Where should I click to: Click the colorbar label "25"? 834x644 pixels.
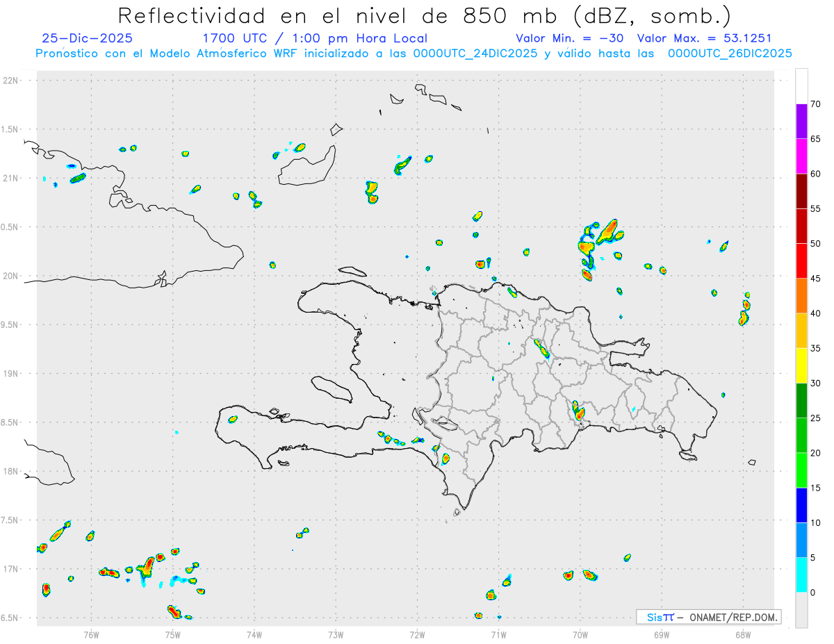(815, 418)
